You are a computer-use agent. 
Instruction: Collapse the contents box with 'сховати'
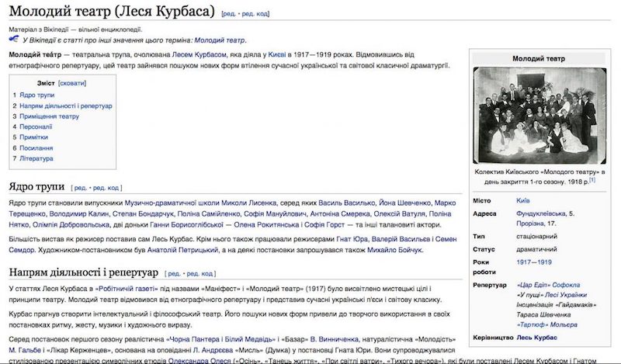(x=71, y=83)
